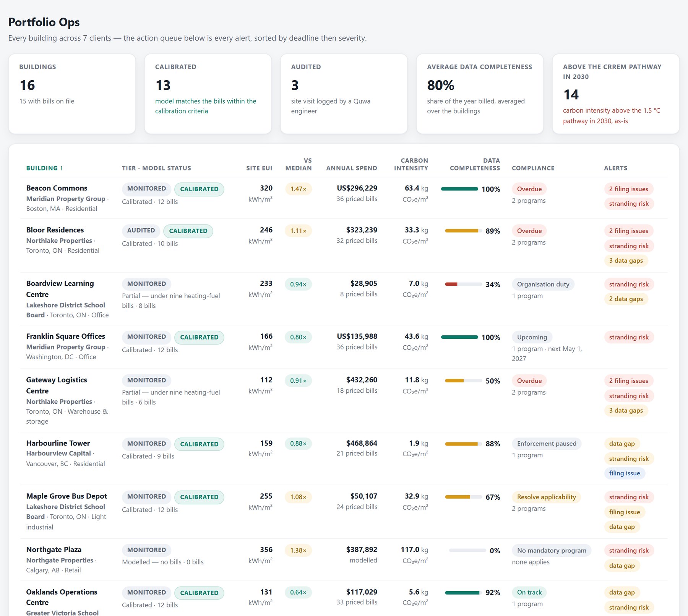
Task: Click Northlake Properties under Bloor Residences
Action: point(59,241)
